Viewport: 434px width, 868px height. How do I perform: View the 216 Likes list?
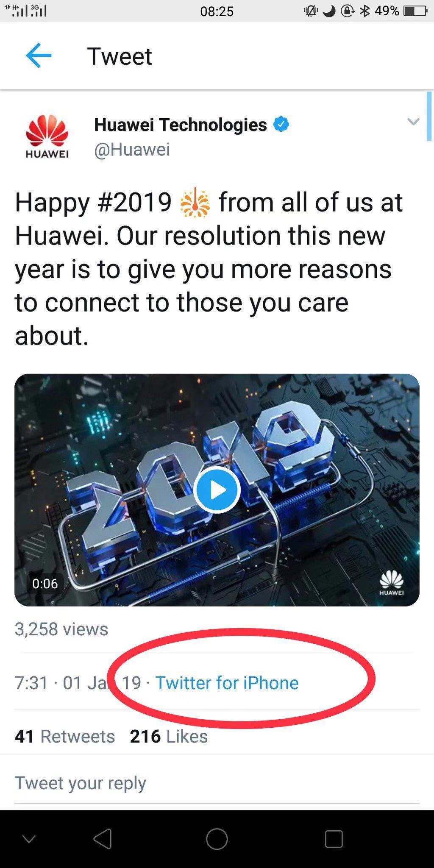pos(169,736)
